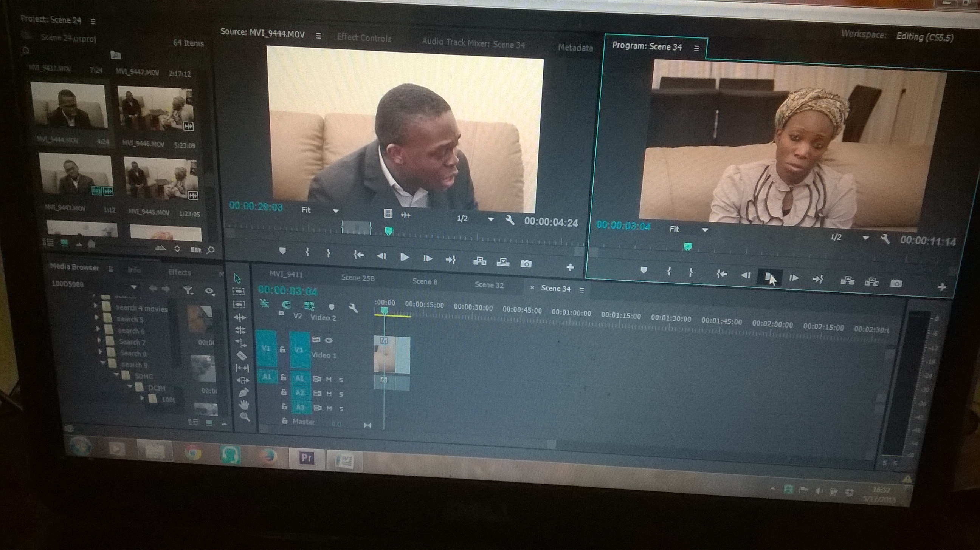
Task: Select the Hand tool
Action: (x=243, y=405)
